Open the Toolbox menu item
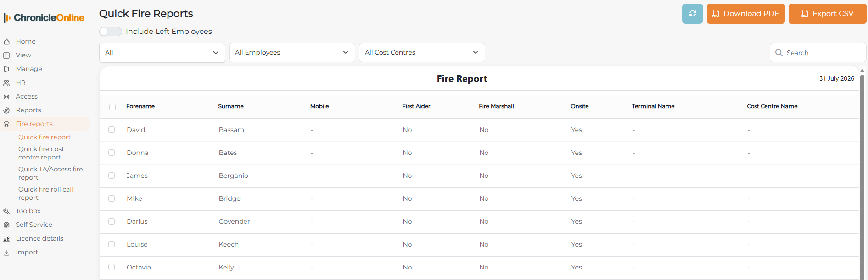The height and width of the screenshot is (280, 868). [x=28, y=211]
